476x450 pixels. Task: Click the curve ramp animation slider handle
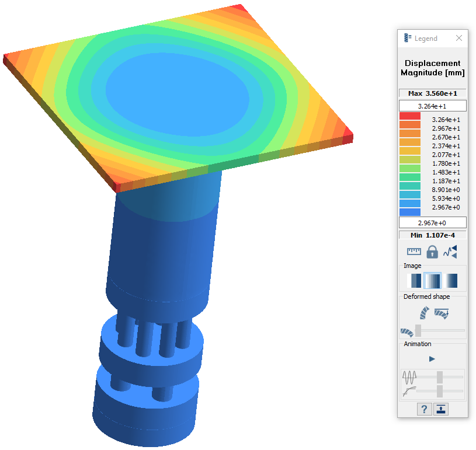pyautogui.click(x=440, y=390)
